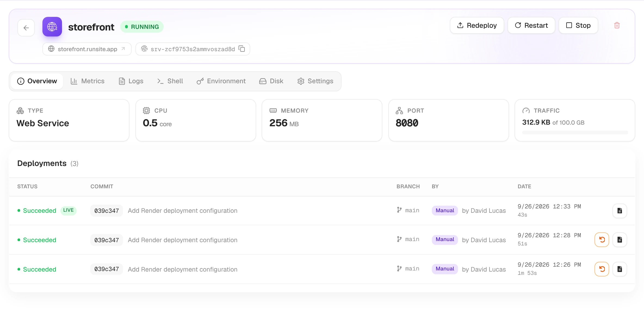Click commit hash 039c347 in the 12:28 PM row
The height and width of the screenshot is (314, 644).
[106, 240]
